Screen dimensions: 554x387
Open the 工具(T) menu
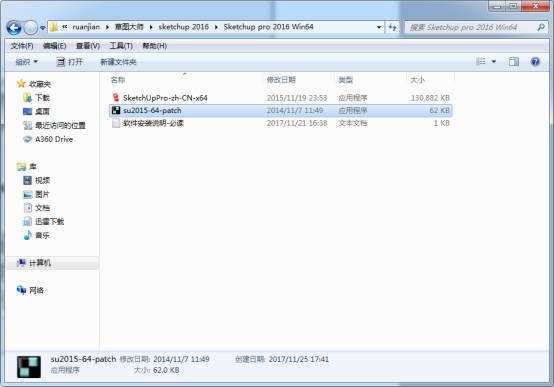pos(121,46)
